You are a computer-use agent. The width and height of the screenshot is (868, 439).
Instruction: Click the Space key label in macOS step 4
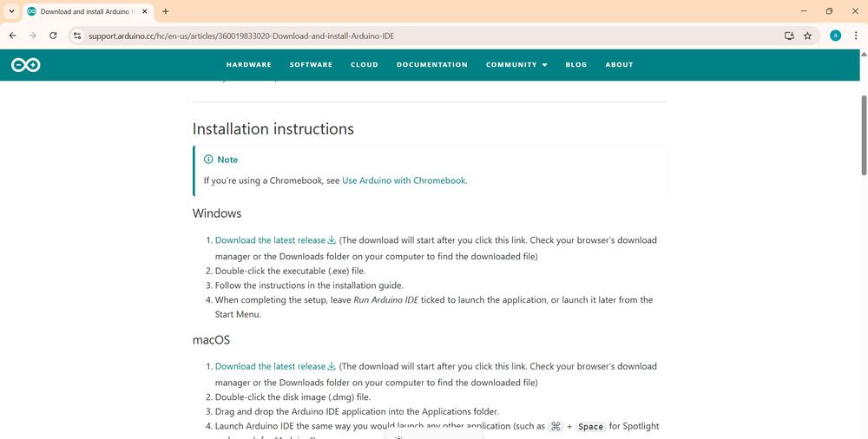[x=590, y=426]
